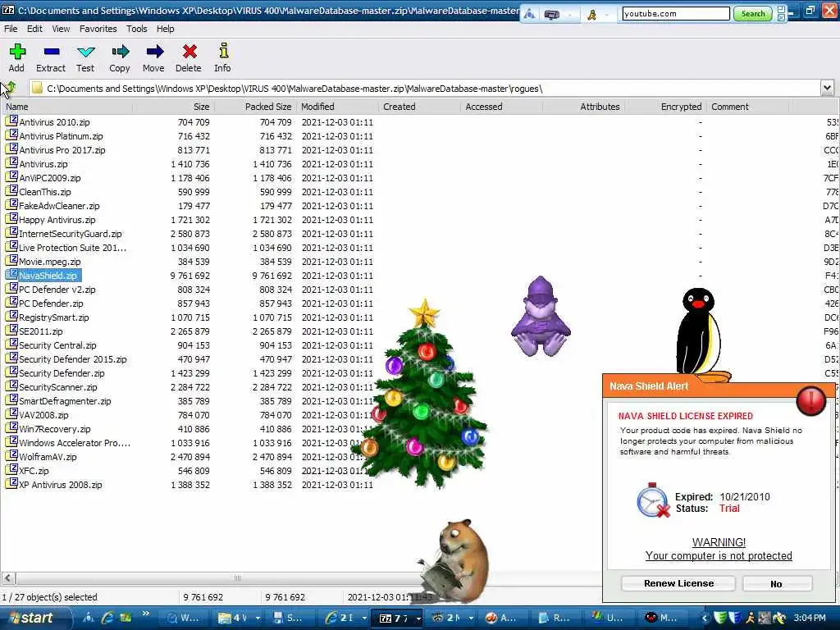Select Antivirus Platinum.zip file
The width and height of the screenshot is (840, 630).
pyautogui.click(x=54, y=136)
